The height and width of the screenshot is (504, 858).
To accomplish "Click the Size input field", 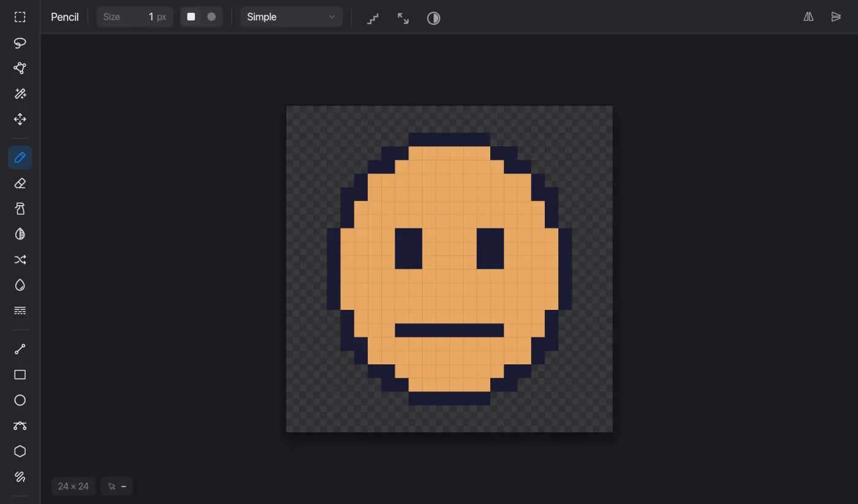I will pyautogui.click(x=135, y=17).
